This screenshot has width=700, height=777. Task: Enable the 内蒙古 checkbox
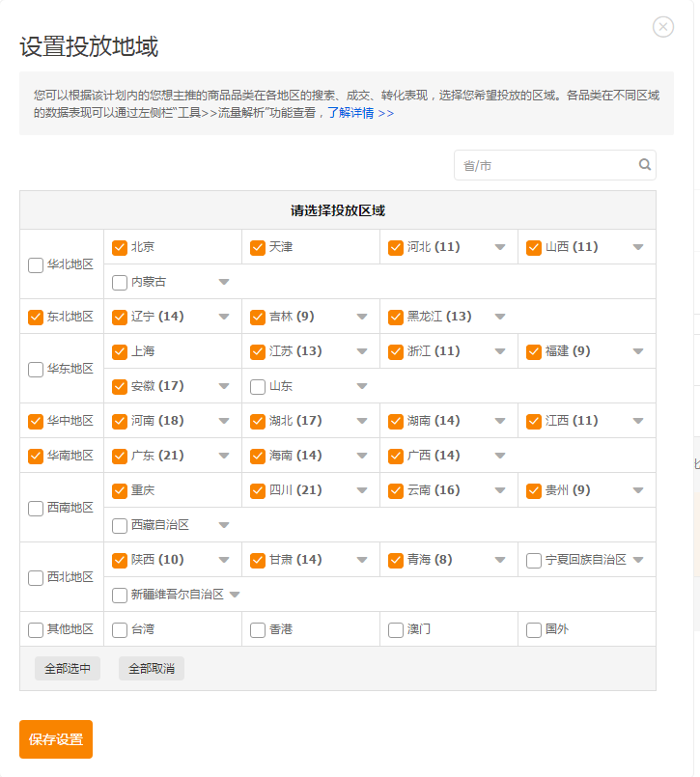pos(120,283)
